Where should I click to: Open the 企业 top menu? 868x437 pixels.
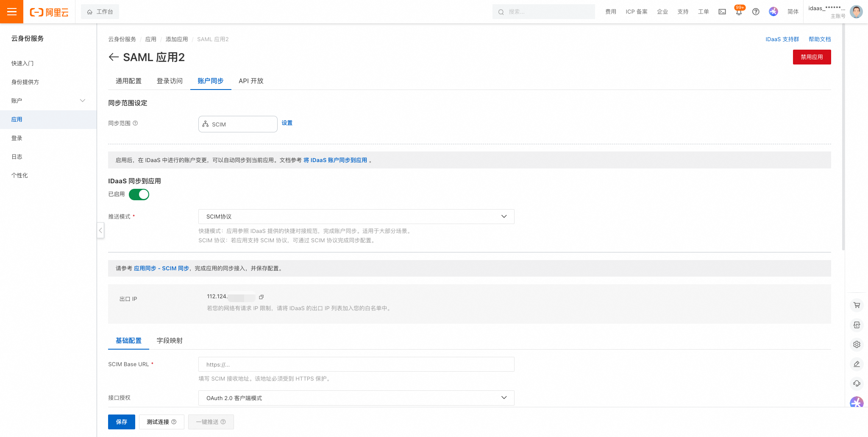pyautogui.click(x=662, y=12)
